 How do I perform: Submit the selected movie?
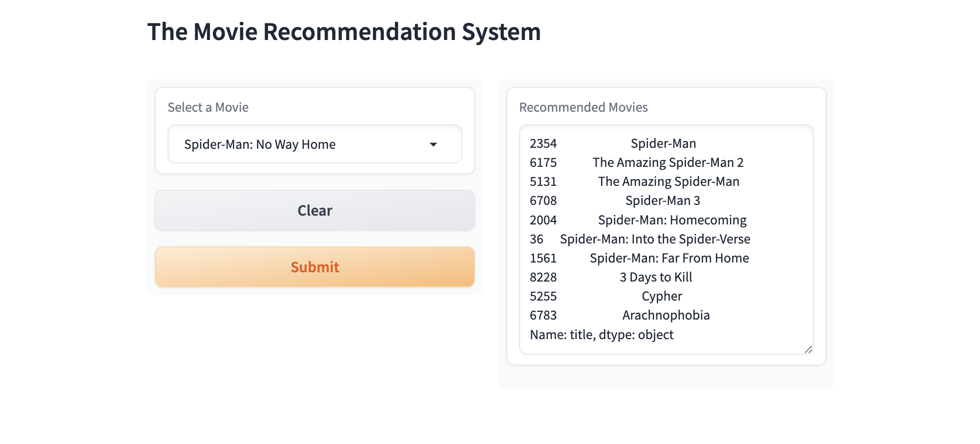tap(315, 267)
